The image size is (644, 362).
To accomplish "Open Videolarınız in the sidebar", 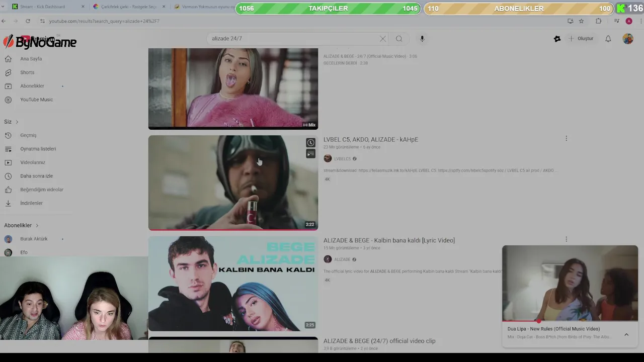I will (32, 162).
